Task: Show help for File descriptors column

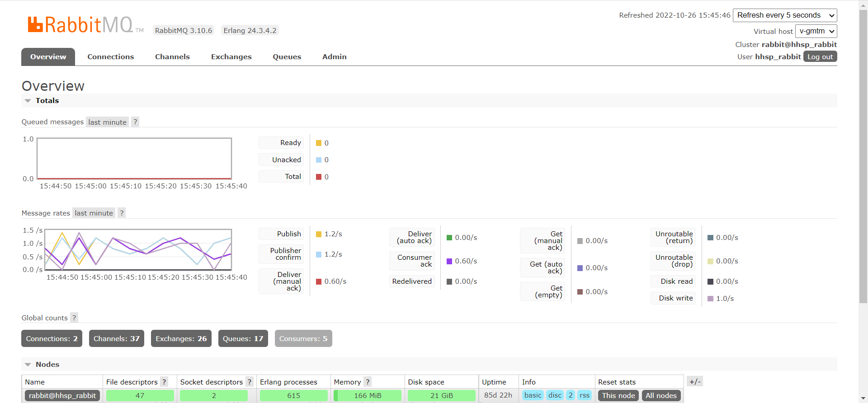Action: (164, 382)
